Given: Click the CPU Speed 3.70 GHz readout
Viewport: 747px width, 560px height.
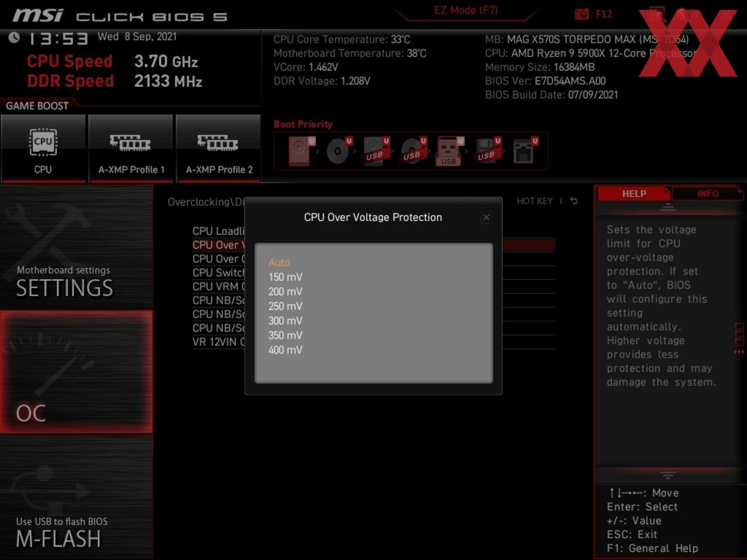Looking at the screenshot, I should [x=113, y=61].
